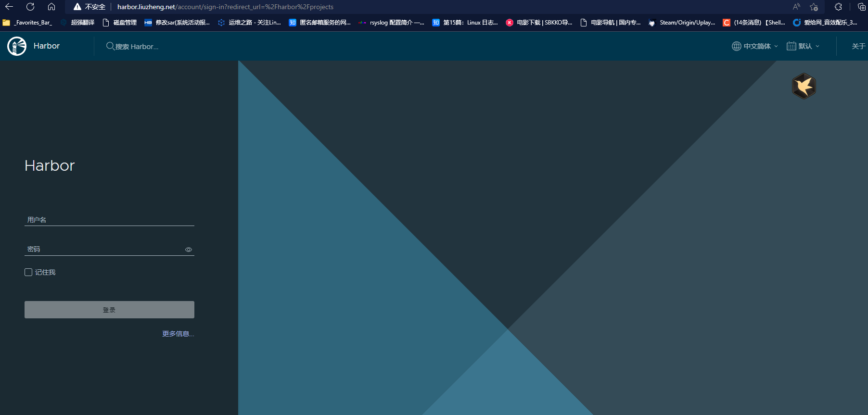This screenshot has width=868, height=415.
Task: Click the not-secure warning triangle icon
Action: (77, 7)
